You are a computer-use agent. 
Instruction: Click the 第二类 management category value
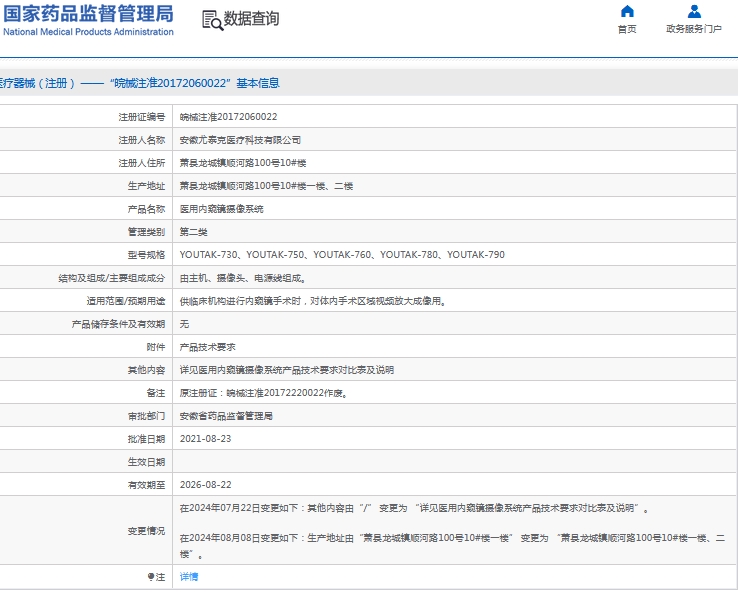(x=193, y=232)
